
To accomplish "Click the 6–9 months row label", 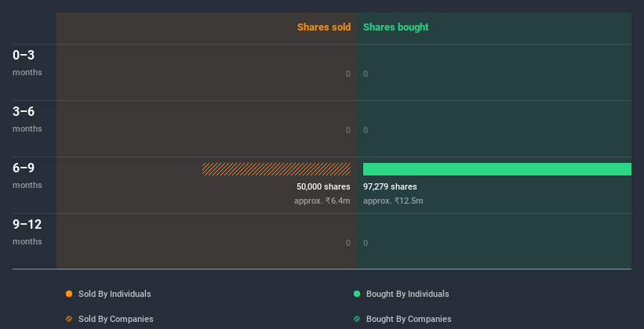I will pos(27,175).
